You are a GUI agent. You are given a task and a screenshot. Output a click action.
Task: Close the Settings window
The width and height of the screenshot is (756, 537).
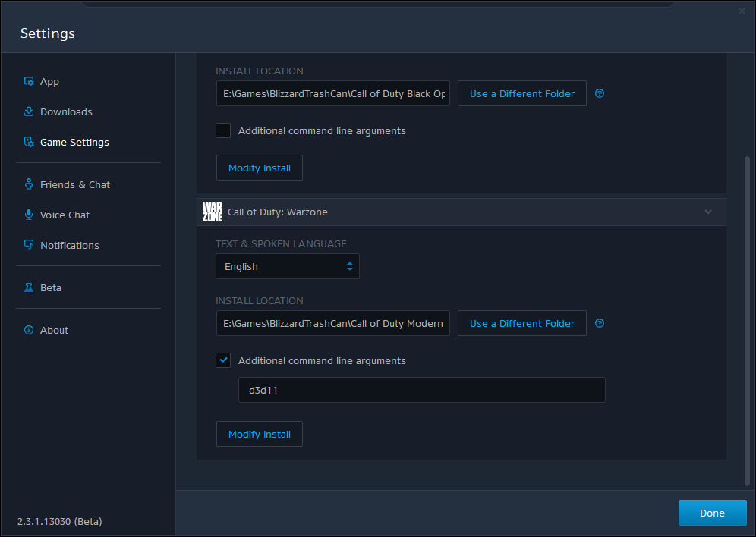(x=742, y=11)
